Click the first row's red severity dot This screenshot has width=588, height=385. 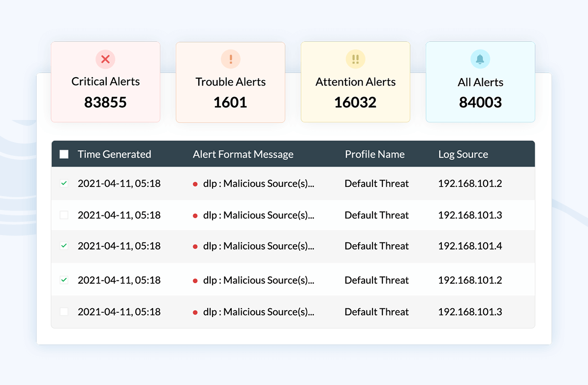click(195, 184)
